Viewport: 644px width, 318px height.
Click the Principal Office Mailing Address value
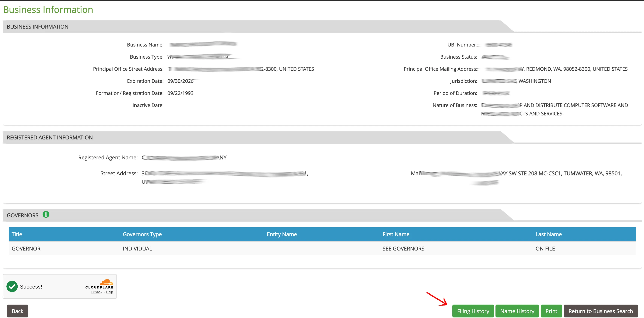click(x=556, y=69)
